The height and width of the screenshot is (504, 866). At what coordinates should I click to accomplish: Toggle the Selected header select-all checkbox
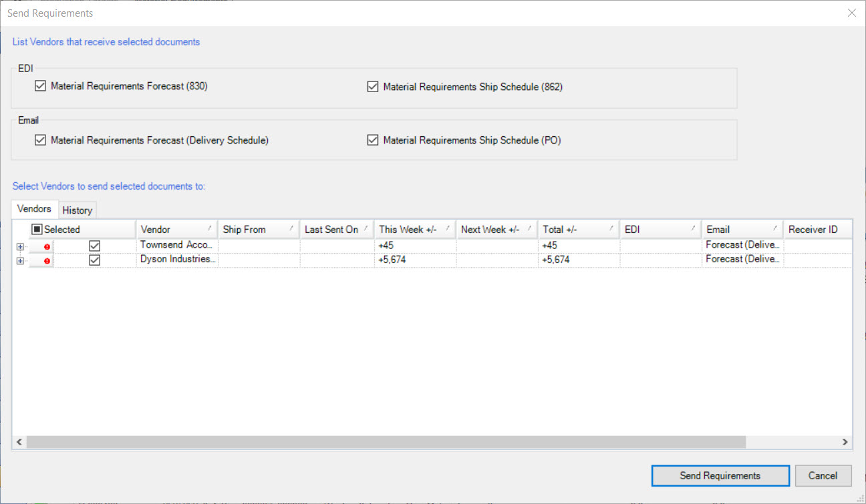37,230
